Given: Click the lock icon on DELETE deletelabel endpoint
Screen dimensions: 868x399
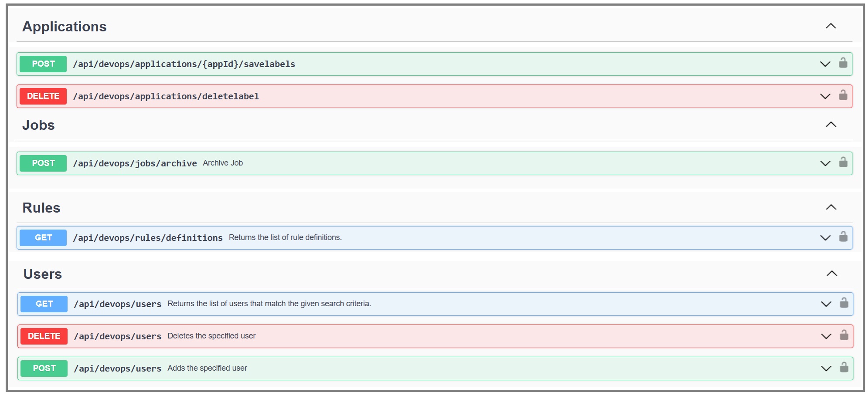Looking at the screenshot, I should pyautogui.click(x=843, y=95).
